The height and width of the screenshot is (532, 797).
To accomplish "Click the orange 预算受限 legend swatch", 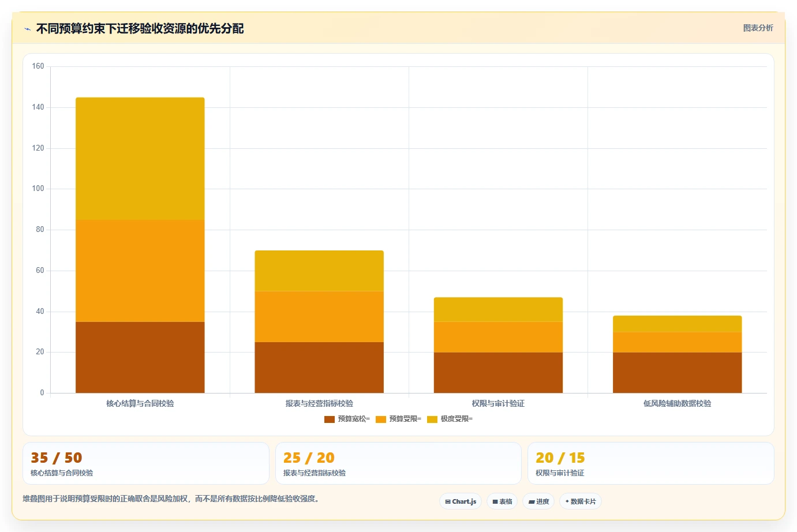I will coord(381,419).
